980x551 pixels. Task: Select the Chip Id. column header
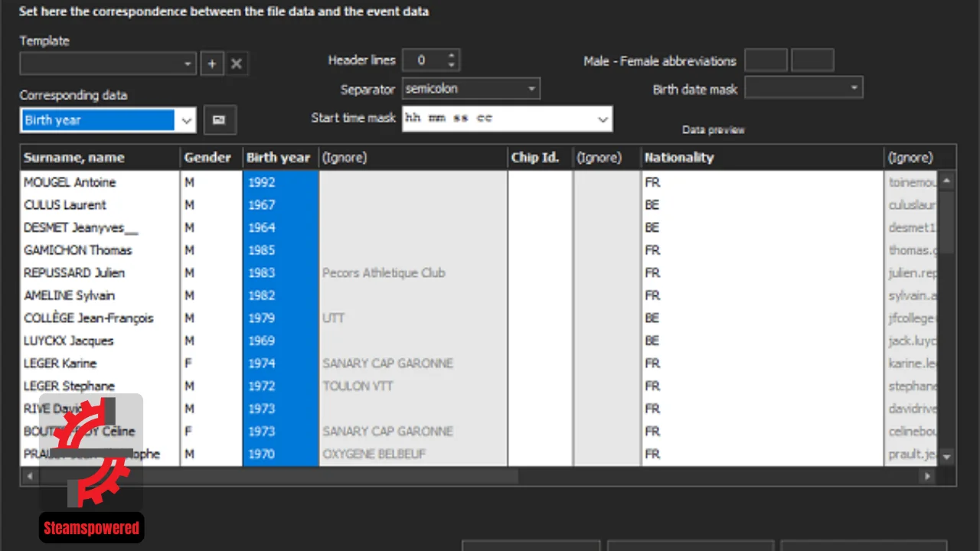540,158
